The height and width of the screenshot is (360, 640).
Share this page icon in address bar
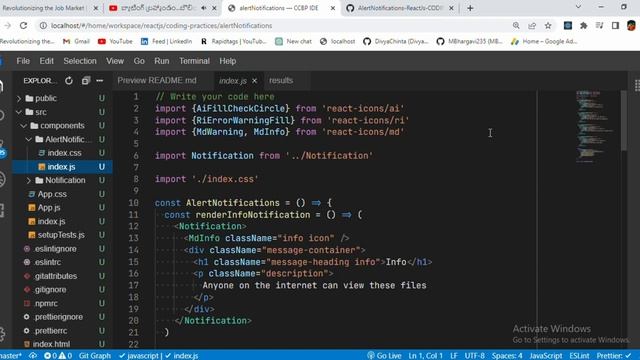(532, 25)
